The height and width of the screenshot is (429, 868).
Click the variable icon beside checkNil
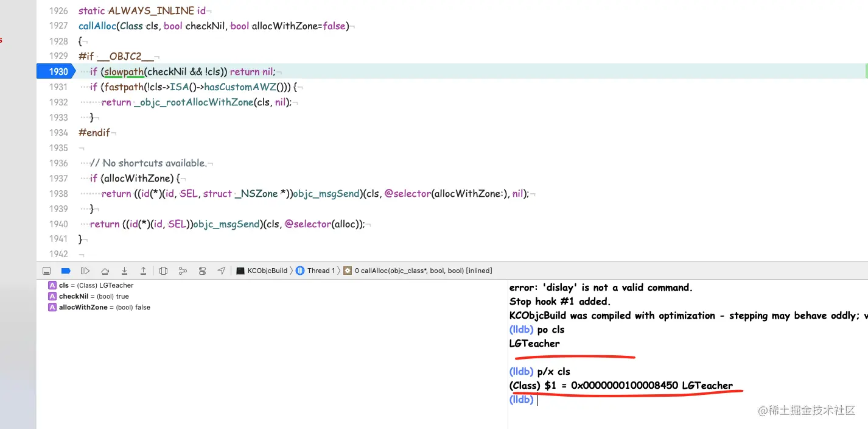coord(52,296)
